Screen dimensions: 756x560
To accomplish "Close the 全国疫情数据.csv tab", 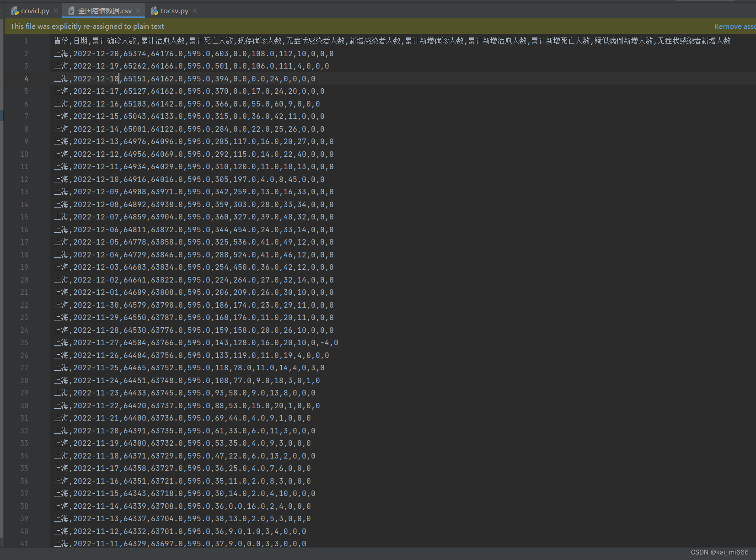I will point(138,11).
